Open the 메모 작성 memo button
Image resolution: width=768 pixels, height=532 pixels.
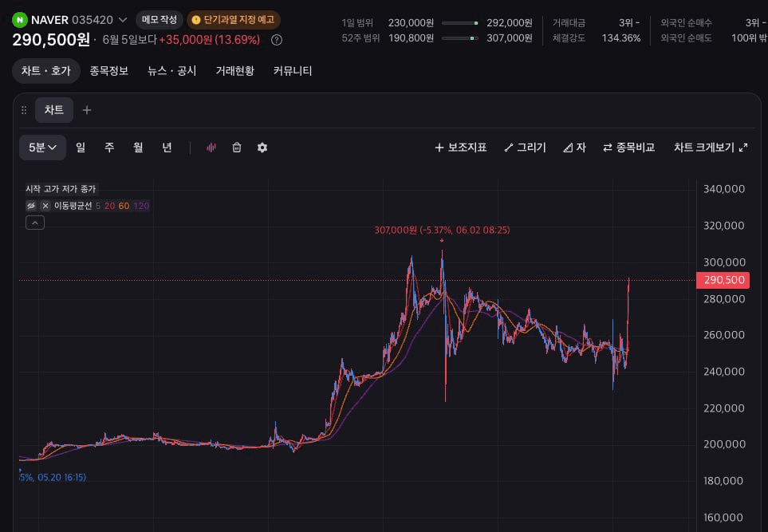point(160,20)
